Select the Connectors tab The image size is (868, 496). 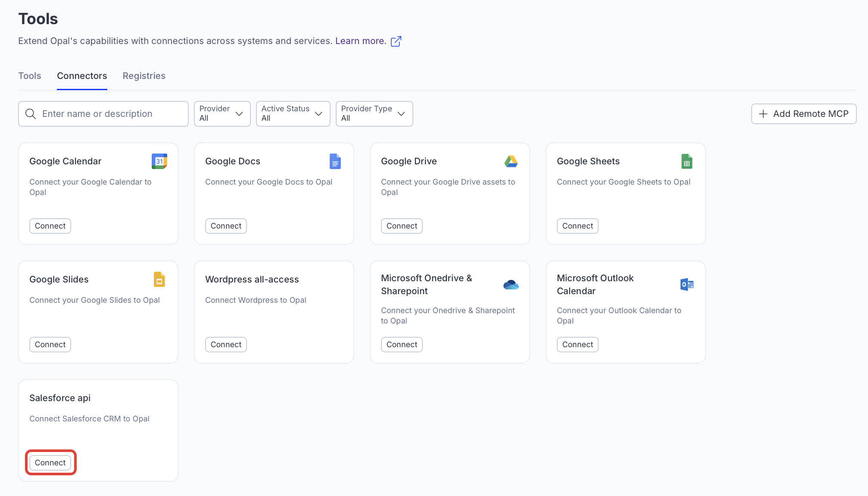pyautogui.click(x=82, y=76)
